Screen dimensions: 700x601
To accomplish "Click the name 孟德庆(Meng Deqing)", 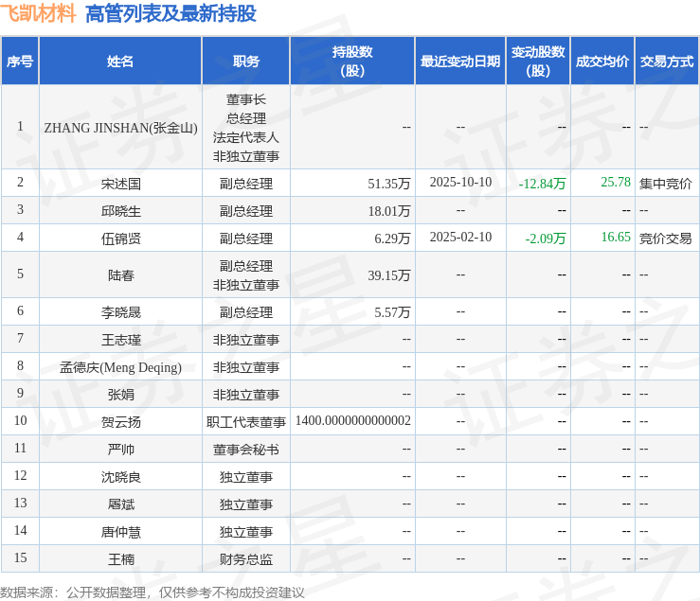I will (x=120, y=367).
